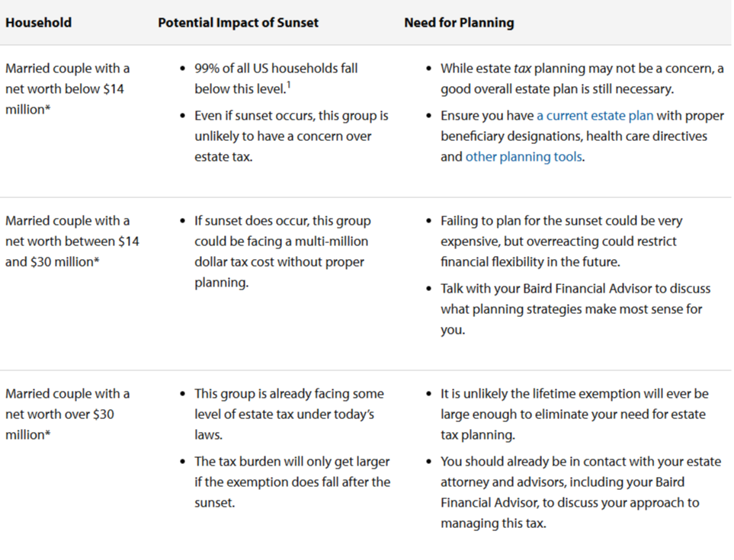The image size is (734, 560).
Task: Click the 'While estate tax planning' bullet text
Action: point(582,78)
